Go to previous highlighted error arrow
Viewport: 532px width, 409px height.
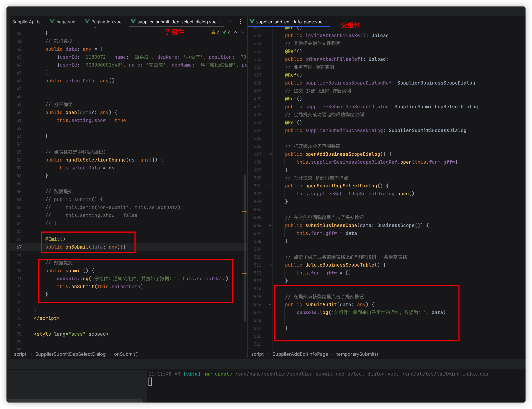tap(235, 32)
